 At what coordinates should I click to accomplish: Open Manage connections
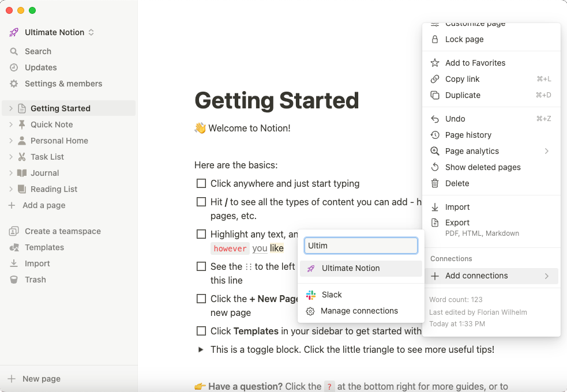coord(361,311)
